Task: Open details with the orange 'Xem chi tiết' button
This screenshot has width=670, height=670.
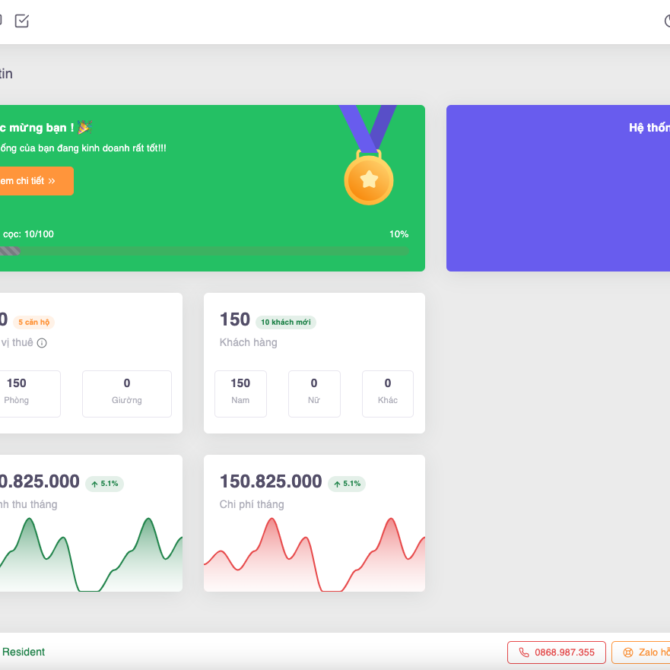Action: pyautogui.click(x=35, y=181)
